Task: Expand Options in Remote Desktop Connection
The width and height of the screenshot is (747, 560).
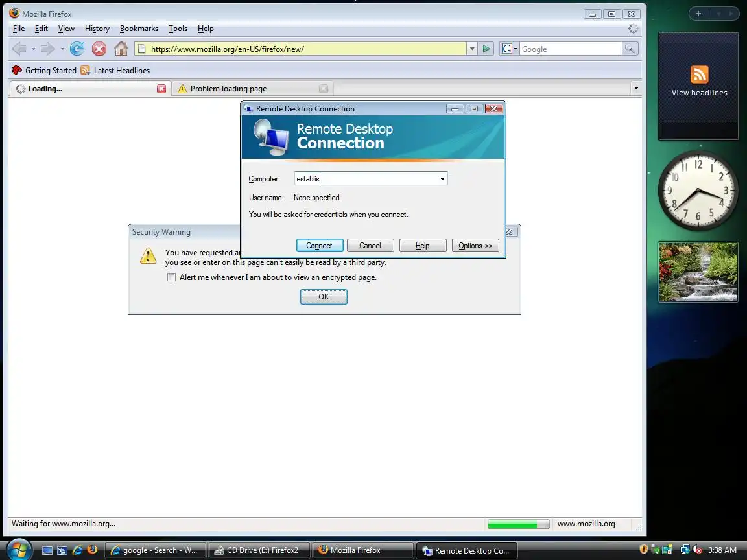Action: [x=475, y=245]
